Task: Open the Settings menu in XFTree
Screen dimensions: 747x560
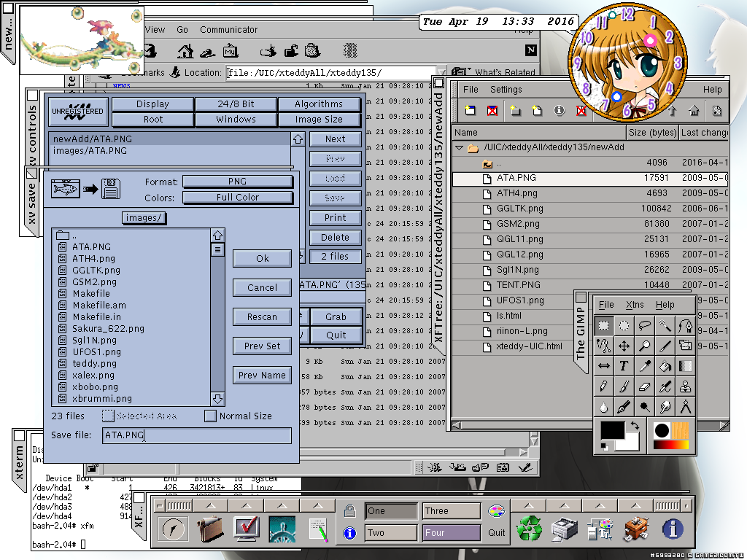Action: click(506, 90)
